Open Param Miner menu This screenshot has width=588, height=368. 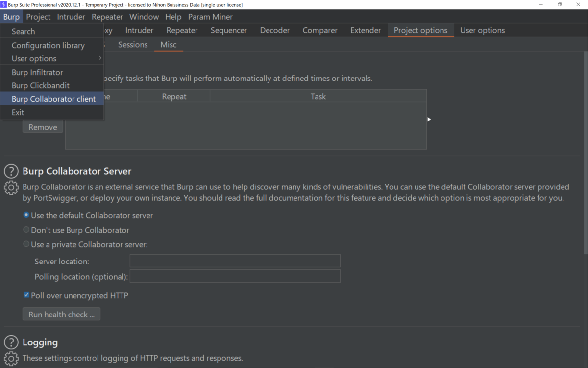click(210, 17)
